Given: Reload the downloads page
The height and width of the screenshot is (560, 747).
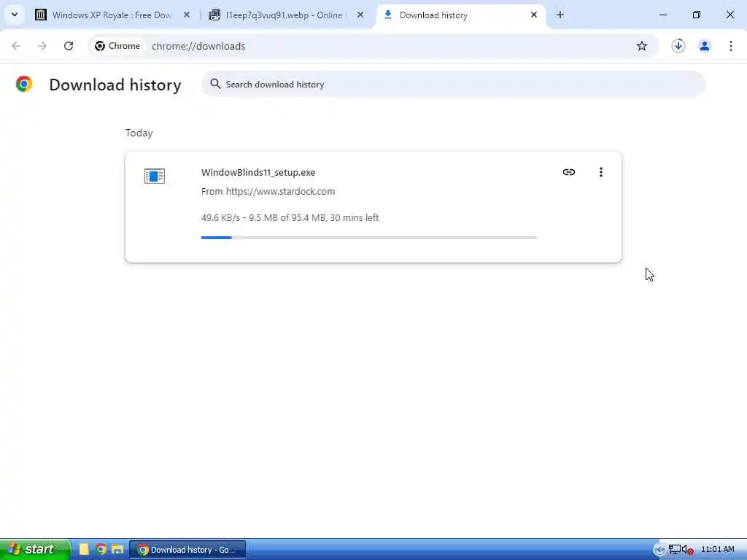Looking at the screenshot, I should pyautogui.click(x=69, y=46).
